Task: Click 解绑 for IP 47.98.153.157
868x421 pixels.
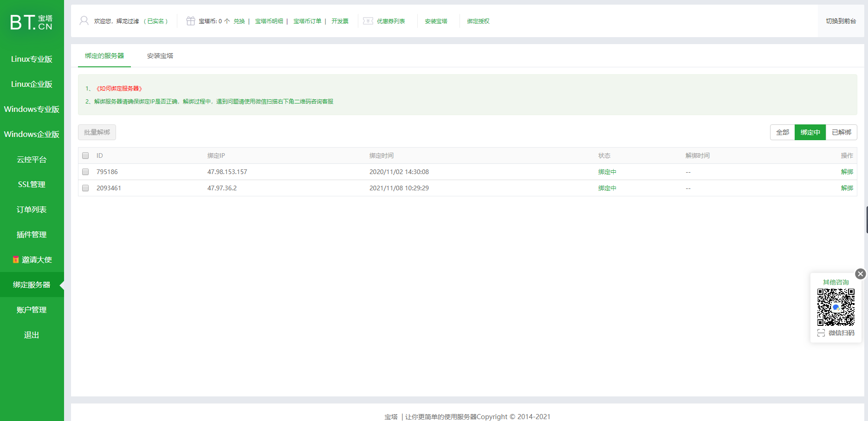Action: 847,172
